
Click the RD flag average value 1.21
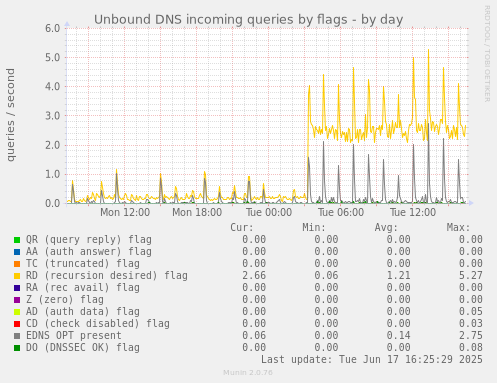point(399,276)
